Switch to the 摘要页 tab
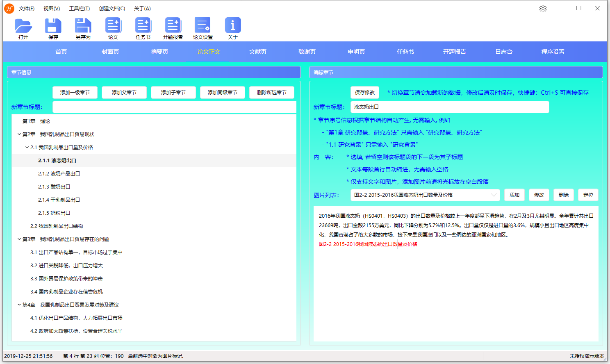 tap(159, 52)
